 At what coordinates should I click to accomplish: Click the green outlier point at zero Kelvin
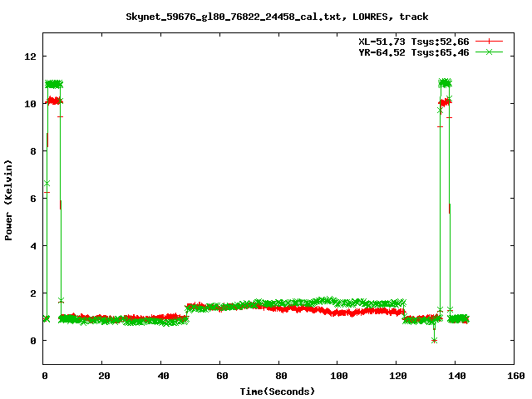434,340
